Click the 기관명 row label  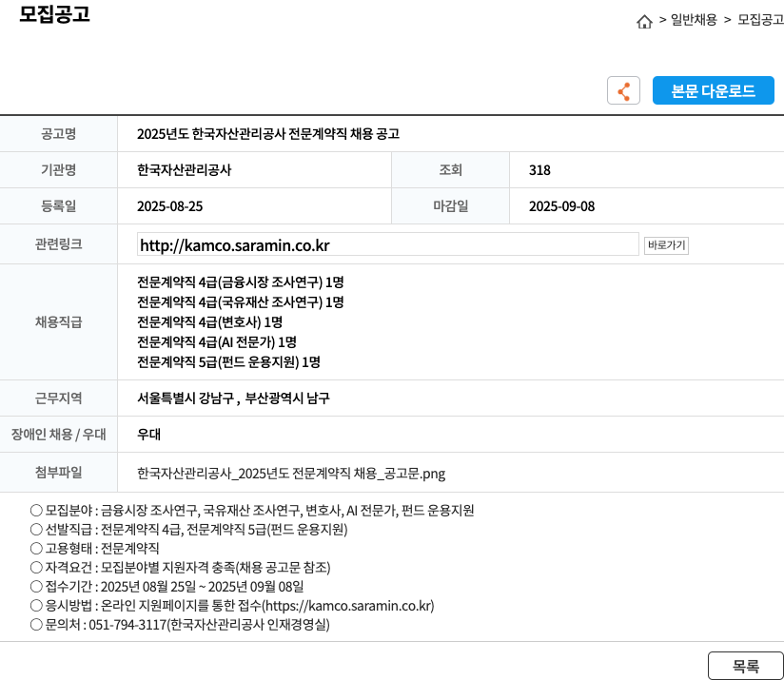pos(58,170)
